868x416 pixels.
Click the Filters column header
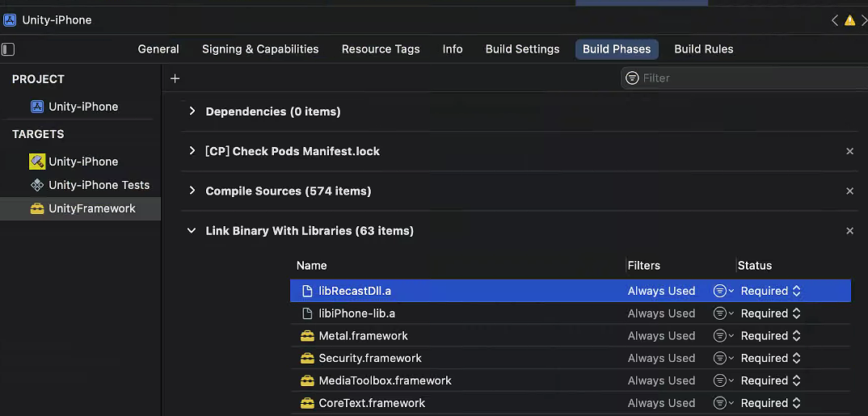(644, 266)
